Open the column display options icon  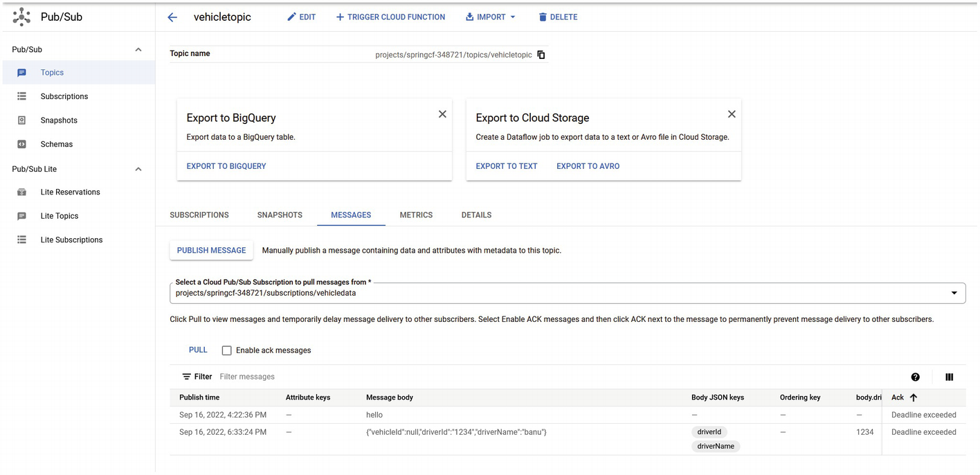pyautogui.click(x=949, y=377)
